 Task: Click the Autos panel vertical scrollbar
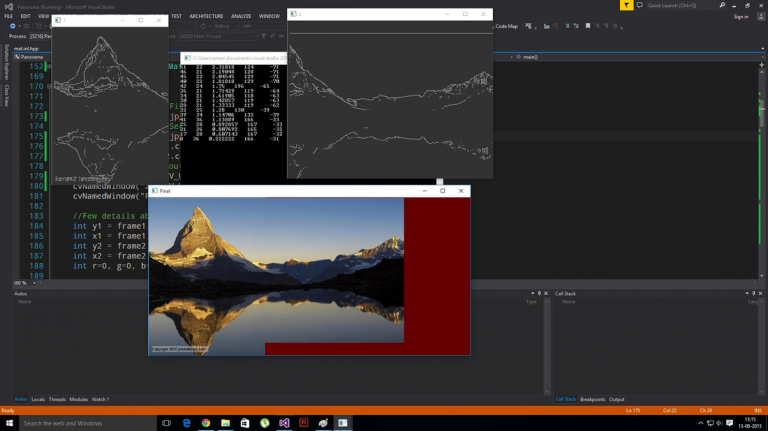(x=547, y=346)
